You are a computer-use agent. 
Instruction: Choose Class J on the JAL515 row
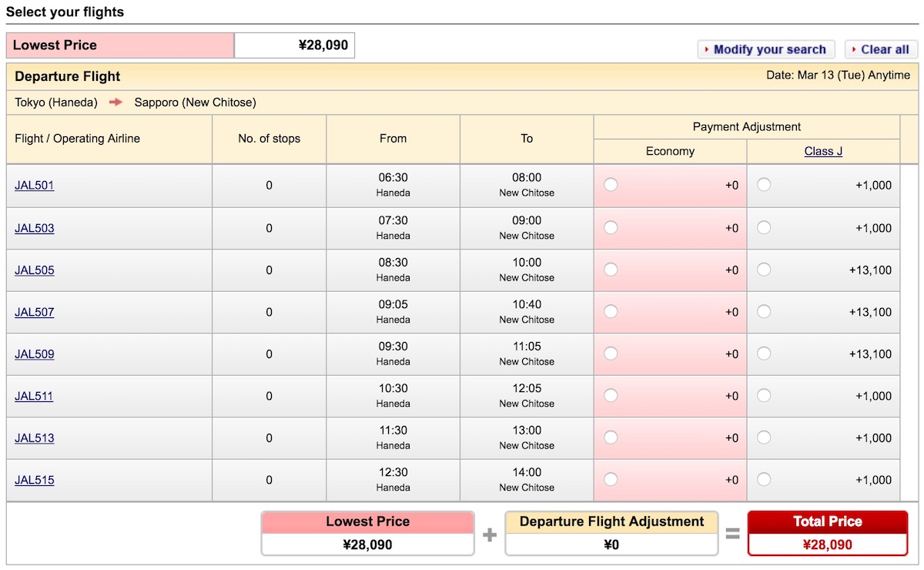764,480
